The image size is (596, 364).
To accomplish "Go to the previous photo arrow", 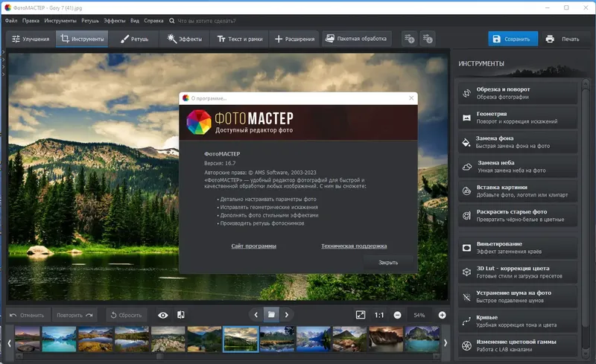I will pos(256,315).
